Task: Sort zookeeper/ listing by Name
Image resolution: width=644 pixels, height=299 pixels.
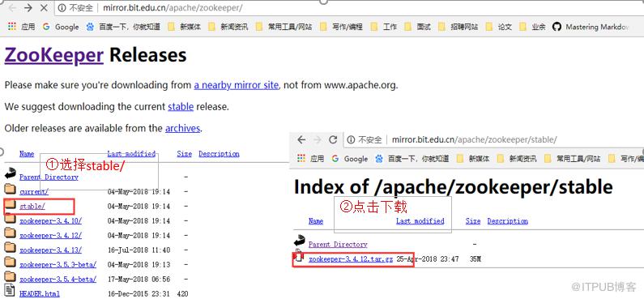Action: [x=27, y=154]
